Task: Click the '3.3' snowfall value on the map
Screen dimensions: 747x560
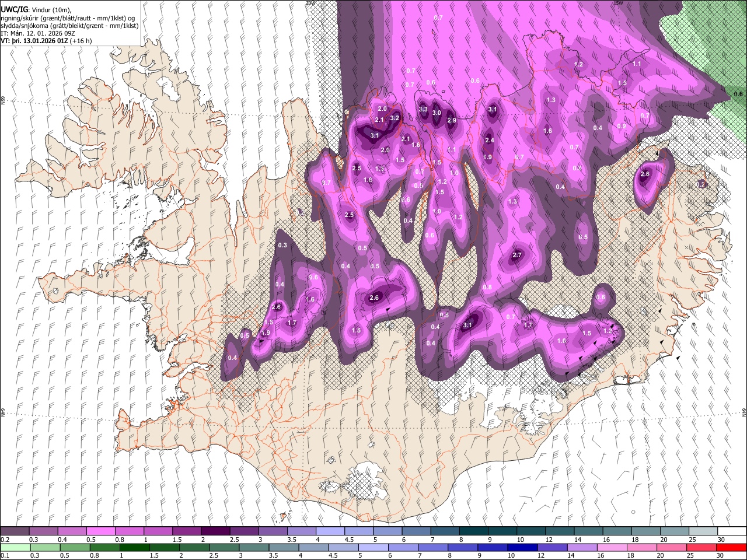Action: click(x=424, y=109)
